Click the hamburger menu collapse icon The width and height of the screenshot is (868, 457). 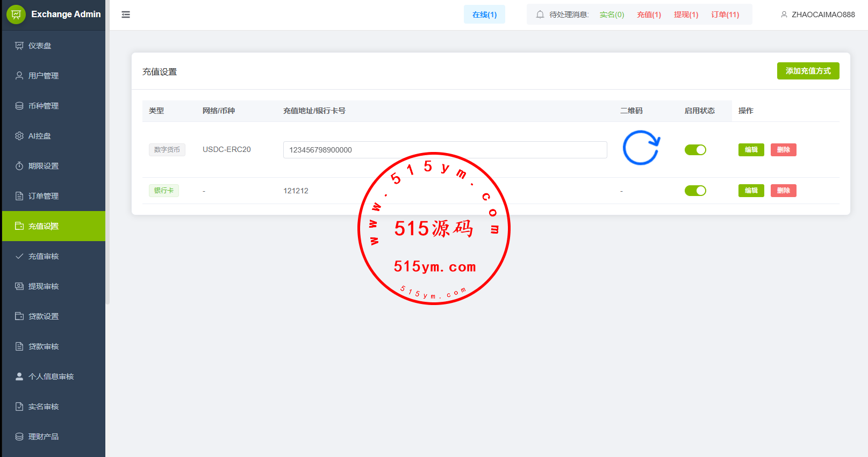click(x=126, y=14)
